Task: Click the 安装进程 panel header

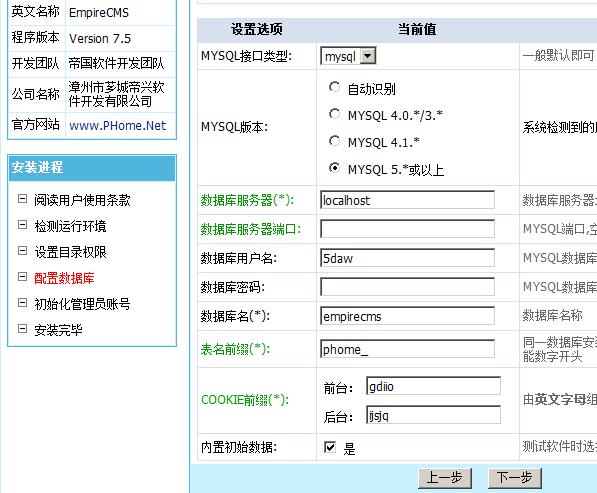Action: 92,168
